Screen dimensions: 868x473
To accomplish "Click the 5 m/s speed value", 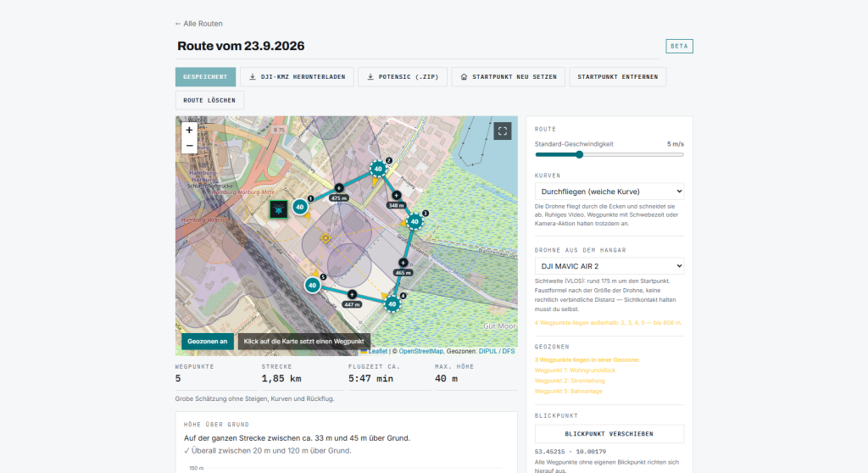I will 676,144.
